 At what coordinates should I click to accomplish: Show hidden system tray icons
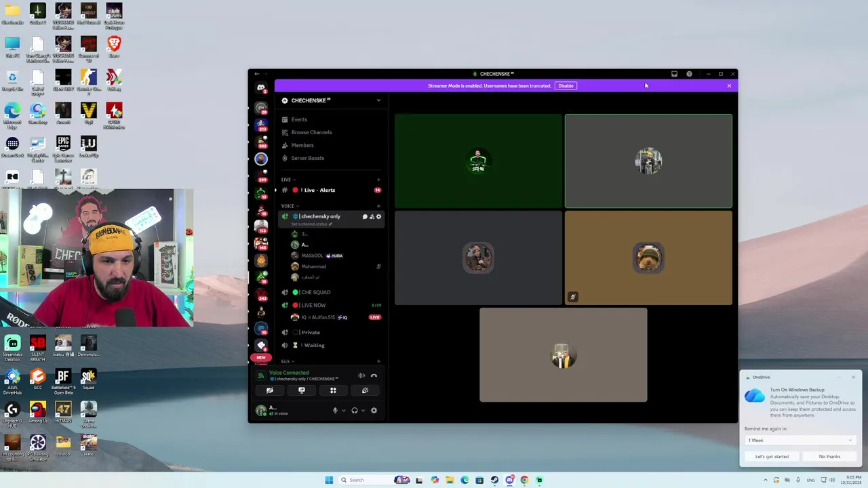point(765,480)
